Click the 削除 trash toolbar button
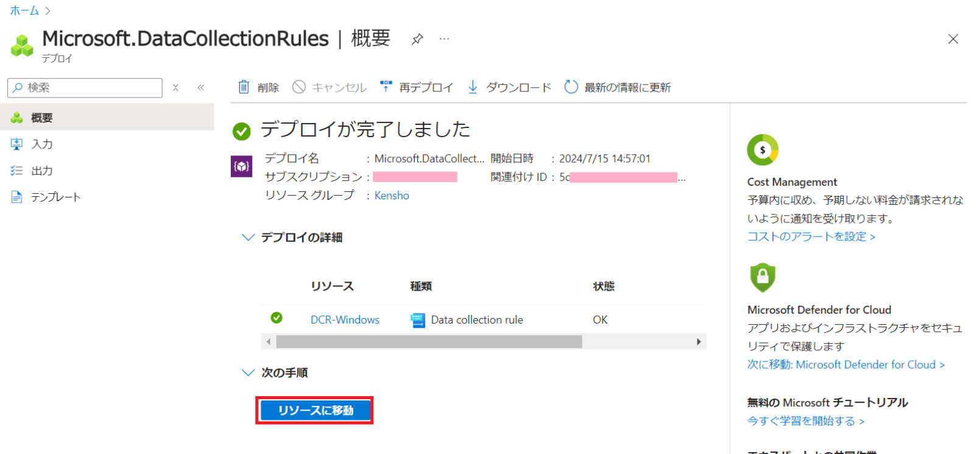Viewport: 980px width, 454px height. pos(258,87)
